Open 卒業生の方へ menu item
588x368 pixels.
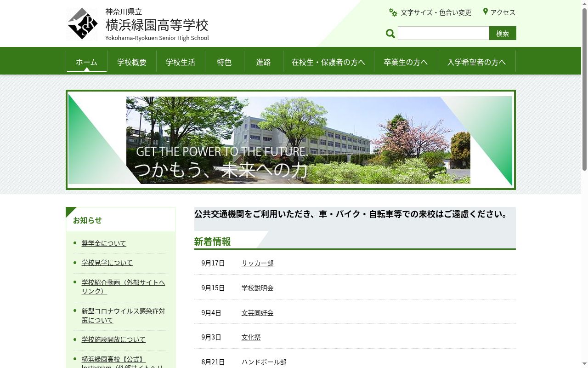pos(406,62)
